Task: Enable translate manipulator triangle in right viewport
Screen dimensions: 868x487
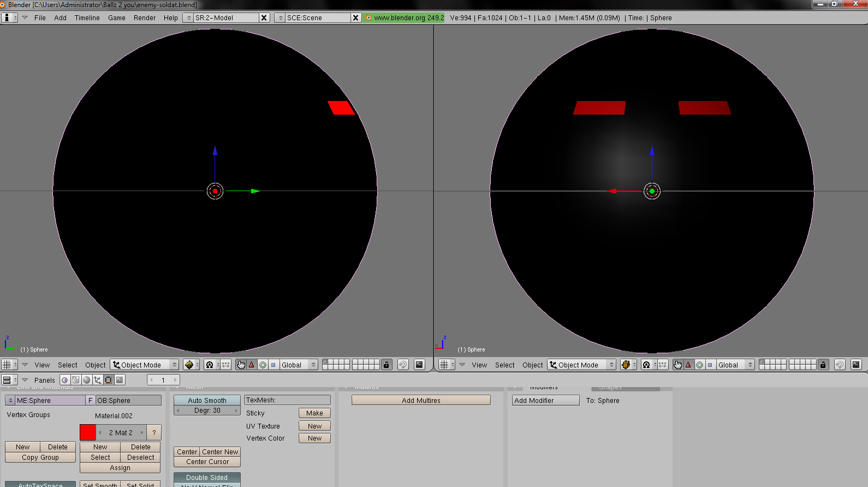Action: [x=688, y=365]
